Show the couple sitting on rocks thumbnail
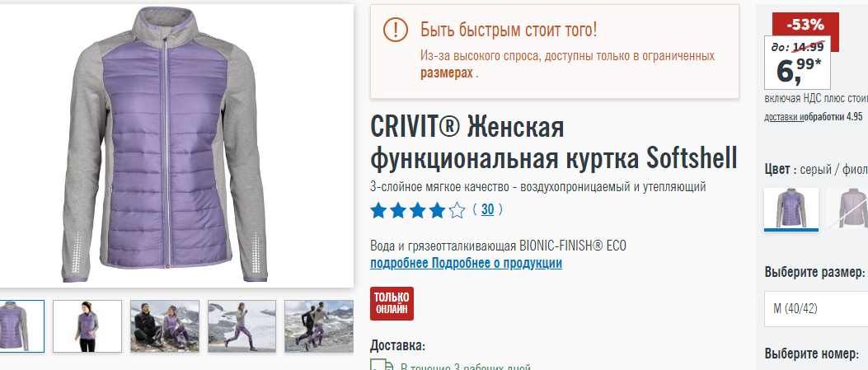Screen dimensions: 868x370 pyautogui.click(x=165, y=326)
